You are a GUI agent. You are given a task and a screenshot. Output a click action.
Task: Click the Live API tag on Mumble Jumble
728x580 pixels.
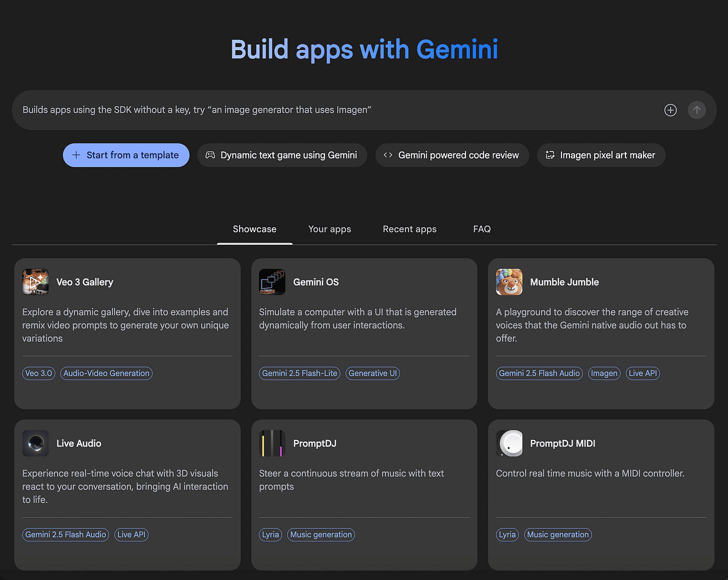(643, 373)
